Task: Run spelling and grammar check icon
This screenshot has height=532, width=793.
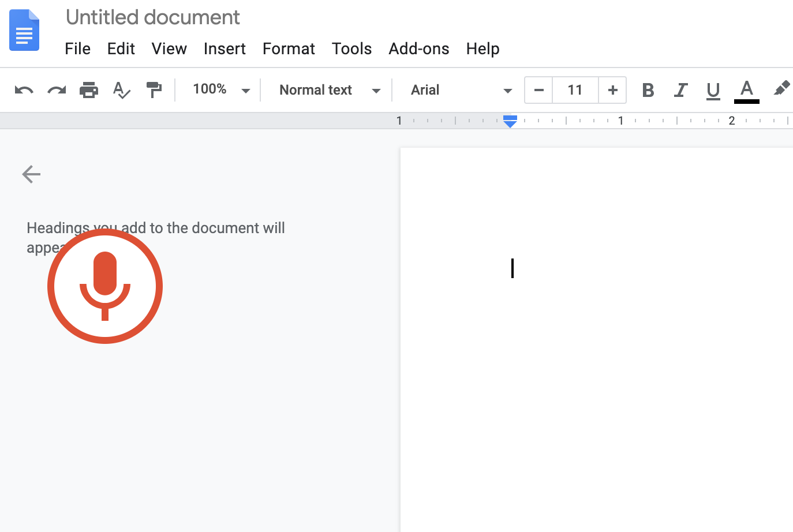Action: coord(121,90)
